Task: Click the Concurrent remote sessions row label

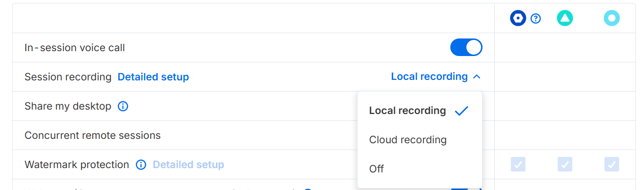Action: point(93,135)
